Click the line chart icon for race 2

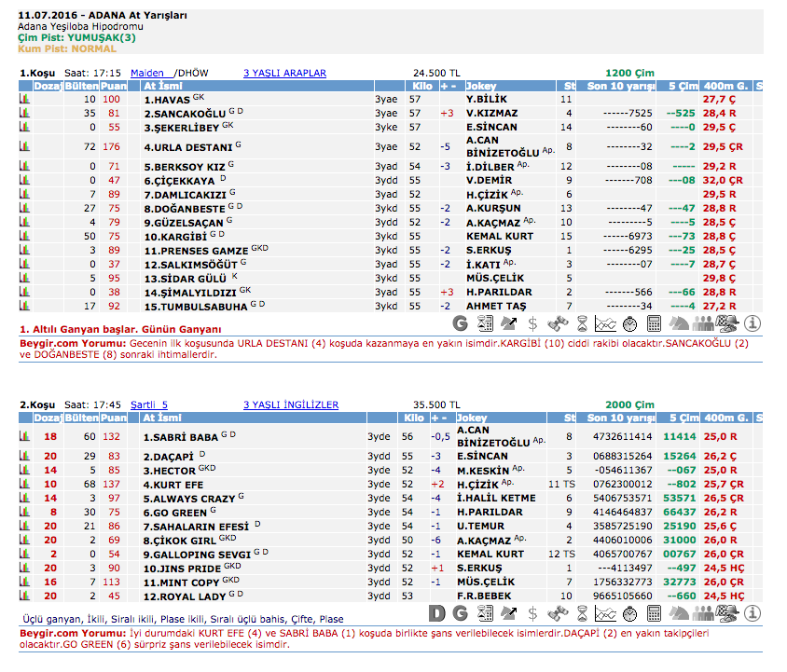click(x=605, y=613)
